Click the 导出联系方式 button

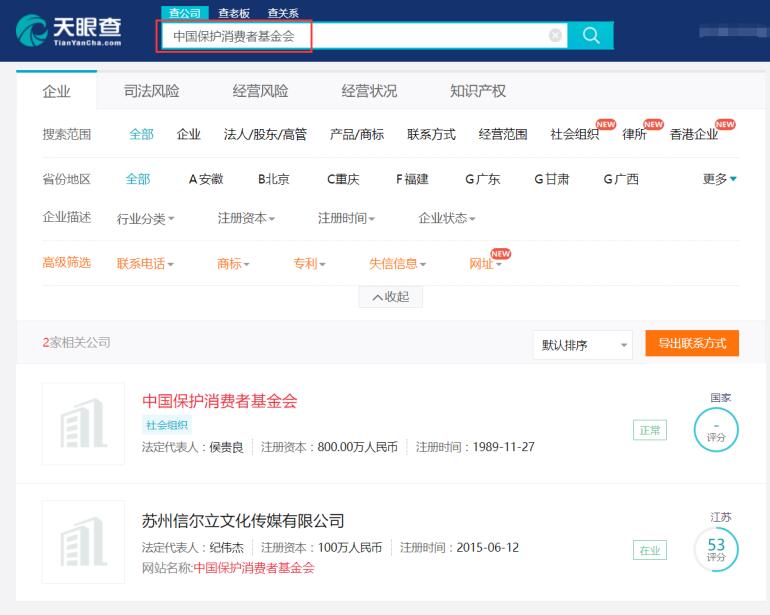692,343
